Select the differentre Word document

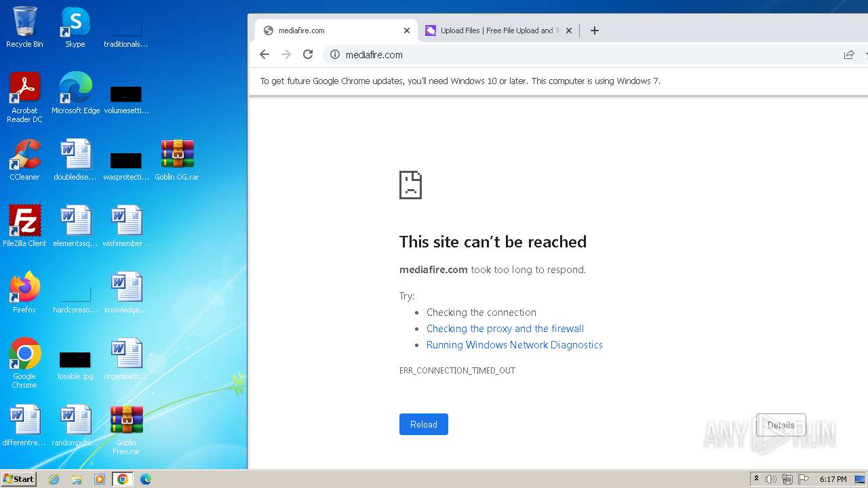pos(24,426)
